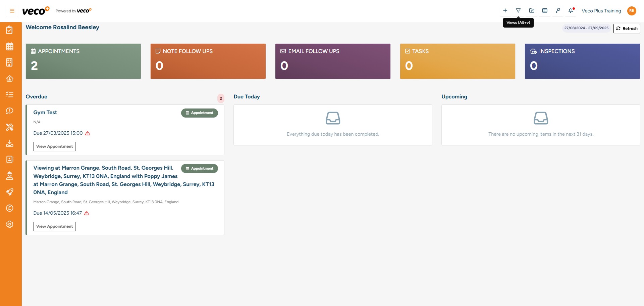Open calendar from the sidebar
644x306 pixels.
[10, 46]
